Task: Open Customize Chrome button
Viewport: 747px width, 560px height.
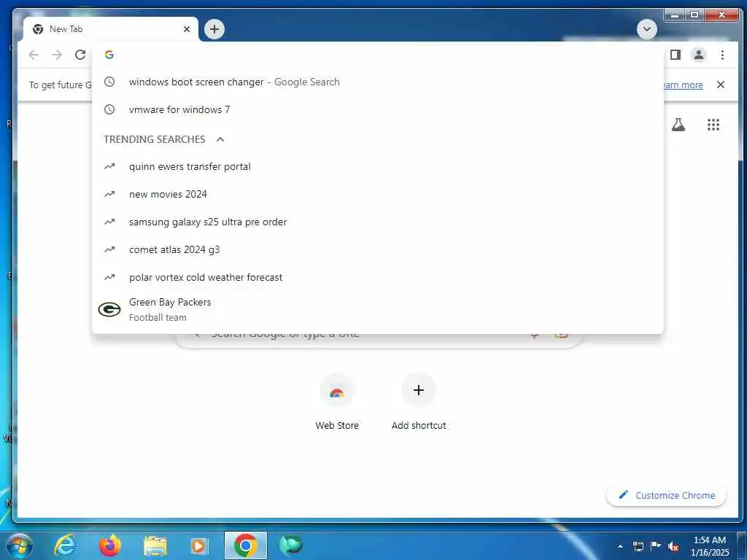Action: pos(666,495)
